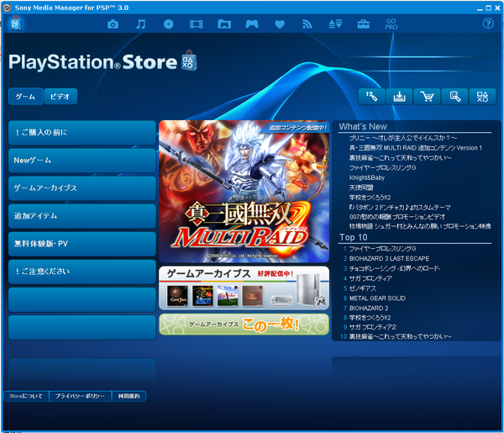Open the download list icon
The image size is (504, 433).
399,97
